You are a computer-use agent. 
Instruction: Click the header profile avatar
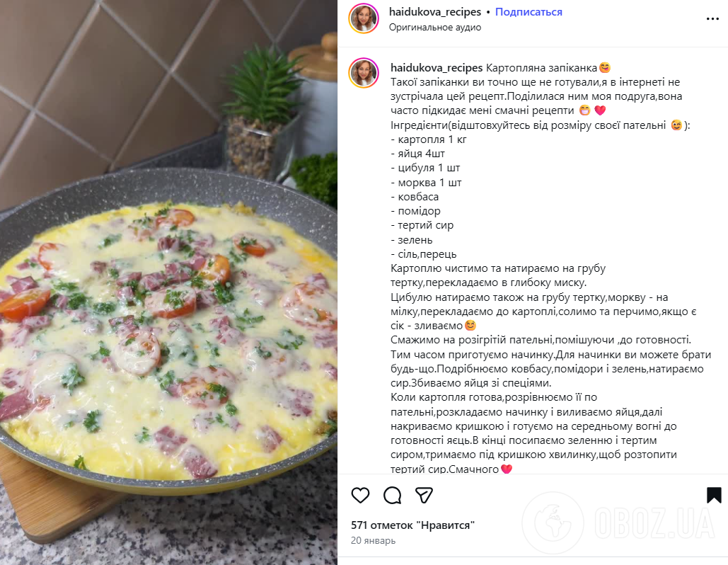(x=364, y=19)
